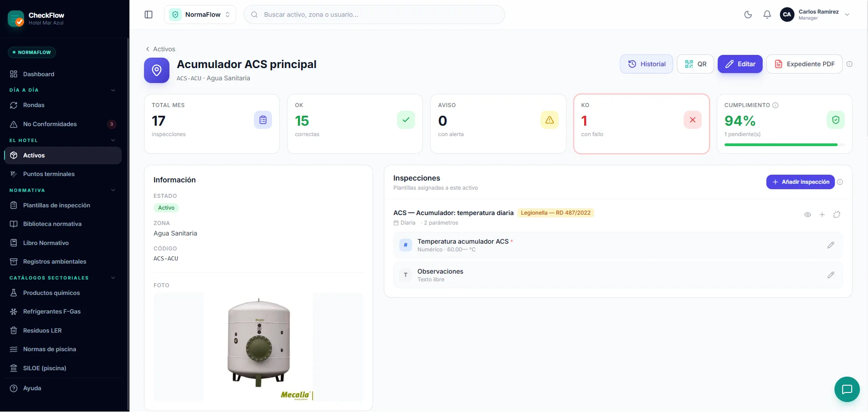This screenshot has width=868, height=412.
Task: Click the CA user avatar
Action: [787, 15]
